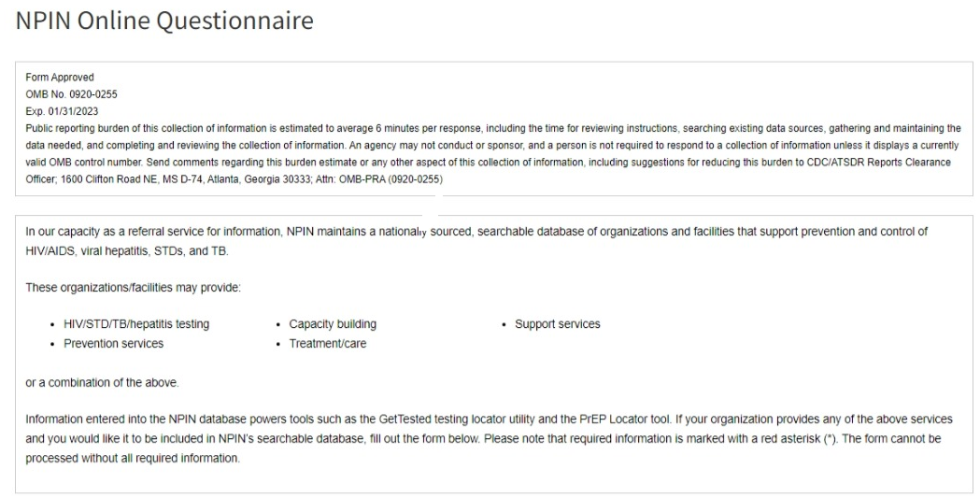The height and width of the screenshot is (498, 980).
Task: Click the NPIN Online Questionnaire heading
Action: (x=164, y=21)
